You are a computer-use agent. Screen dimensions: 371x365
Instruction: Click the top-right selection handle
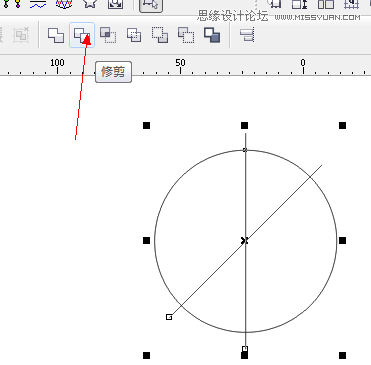342,125
